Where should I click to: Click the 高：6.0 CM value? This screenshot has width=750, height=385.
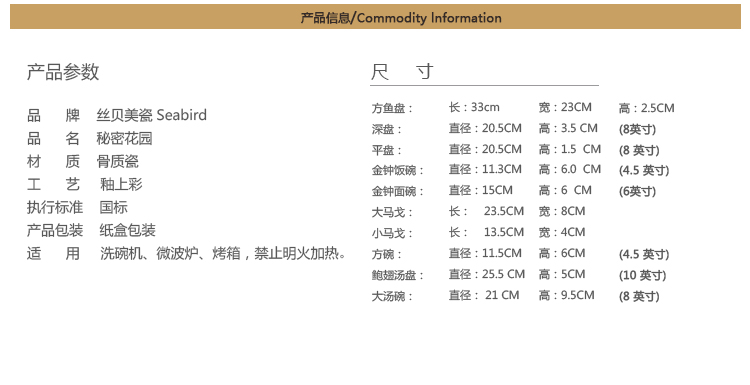point(570,170)
